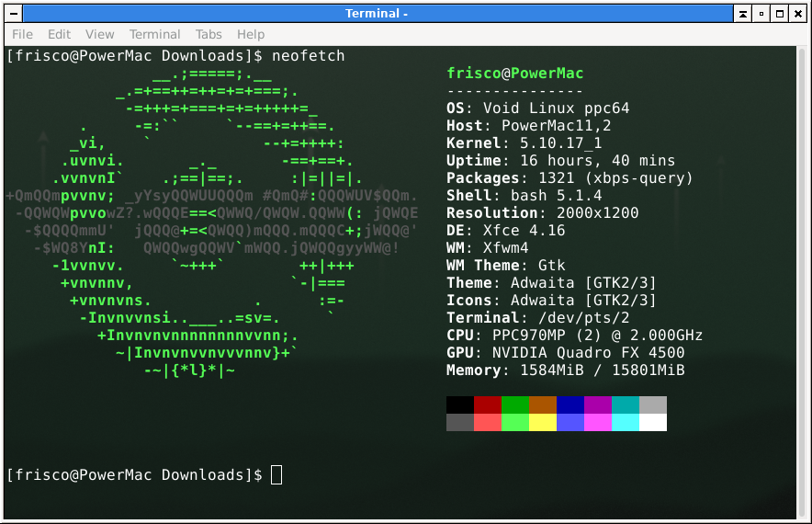Close the Terminal window

tap(798, 14)
